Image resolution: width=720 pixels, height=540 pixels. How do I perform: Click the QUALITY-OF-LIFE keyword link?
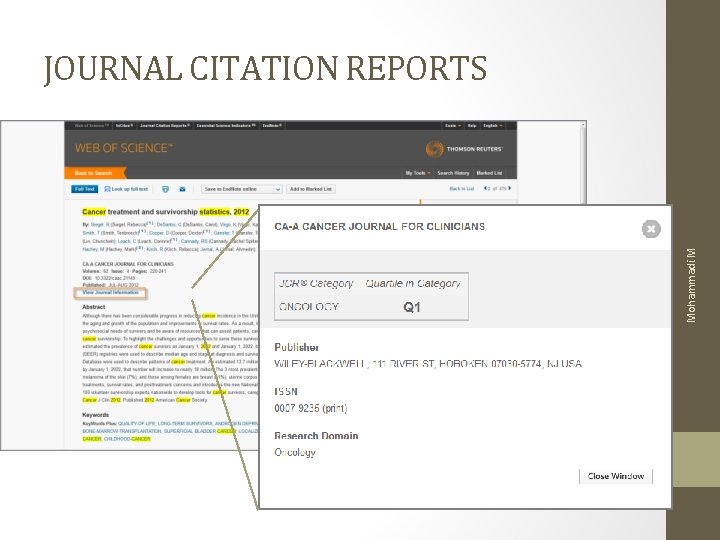click(x=136, y=423)
